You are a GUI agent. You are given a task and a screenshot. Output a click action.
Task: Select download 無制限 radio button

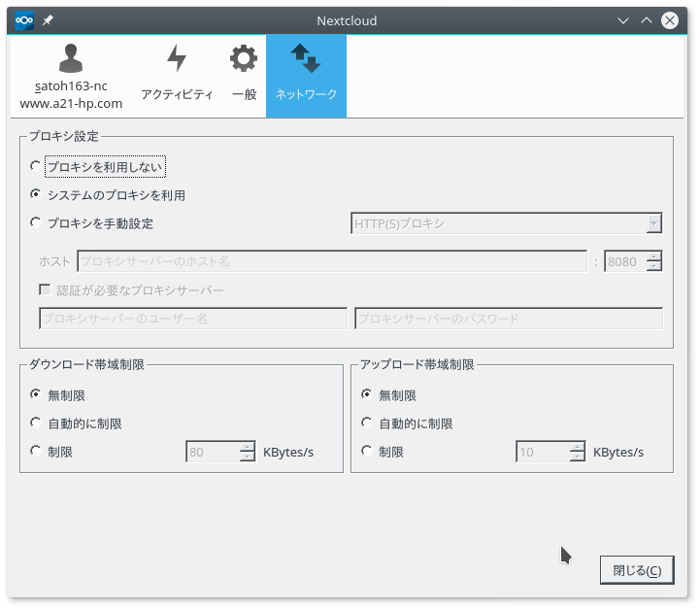coord(36,394)
